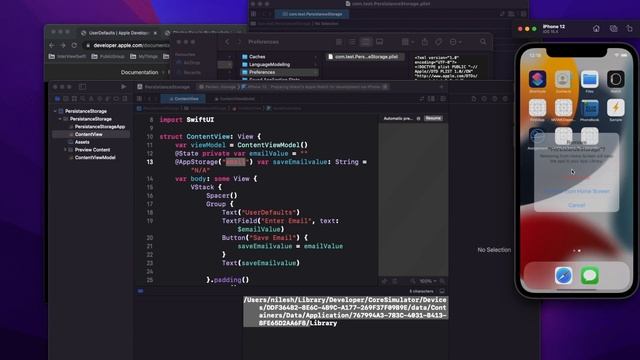The image size is (640, 360).
Task: Reload the page in Safari
Action: pos(74,45)
